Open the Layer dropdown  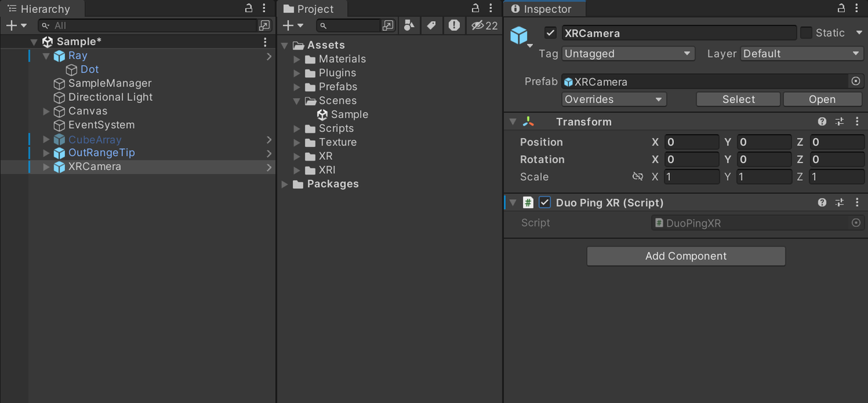pos(801,54)
